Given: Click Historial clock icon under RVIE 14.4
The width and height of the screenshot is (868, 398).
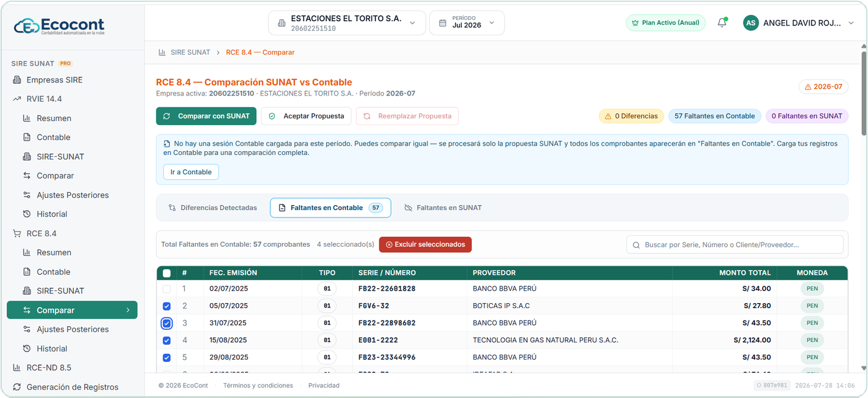Looking at the screenshot, I should click(27, 214).
